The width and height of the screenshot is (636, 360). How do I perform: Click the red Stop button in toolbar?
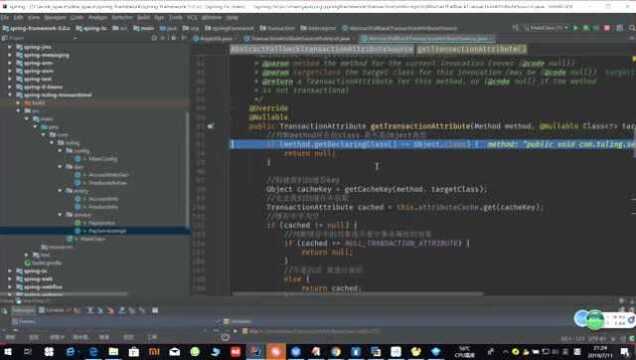607,28
